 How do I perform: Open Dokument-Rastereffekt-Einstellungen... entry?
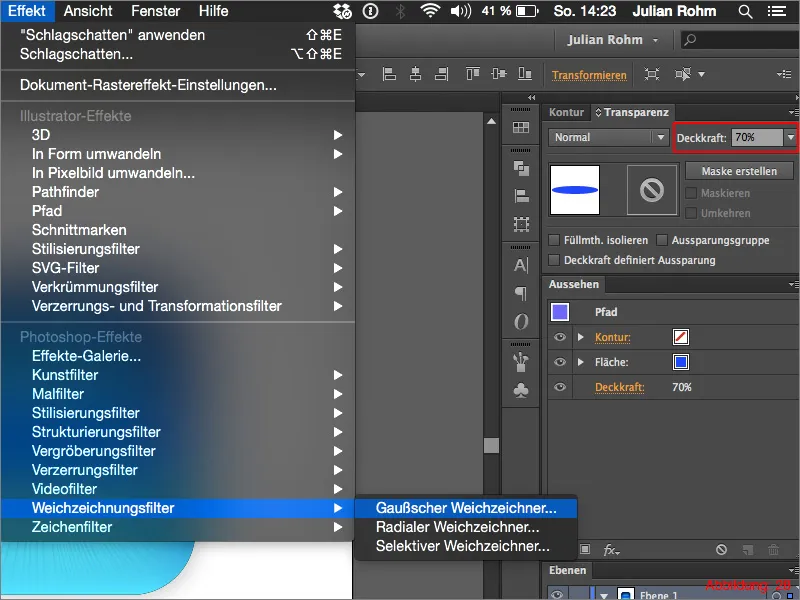click(178, 85)
